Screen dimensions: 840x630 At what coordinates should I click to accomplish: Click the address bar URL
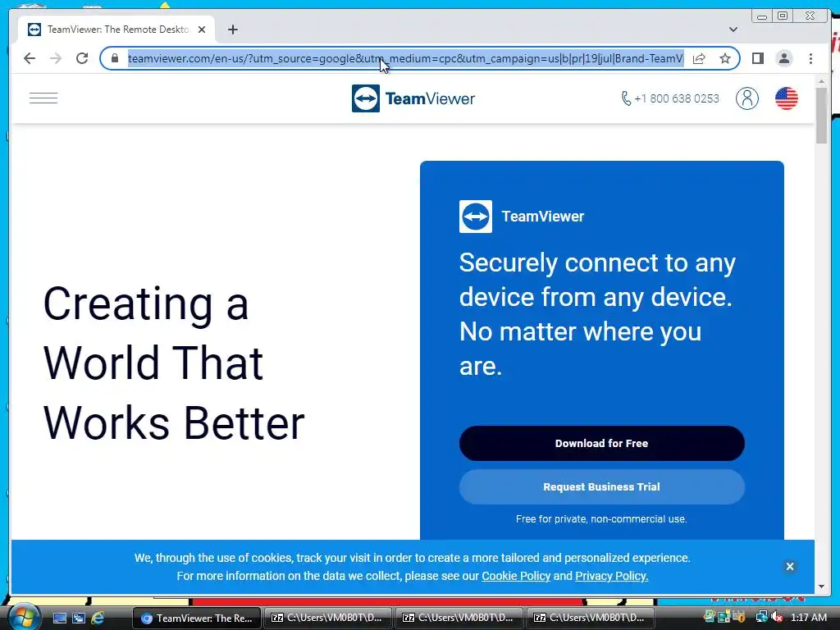tap(405, 58)
